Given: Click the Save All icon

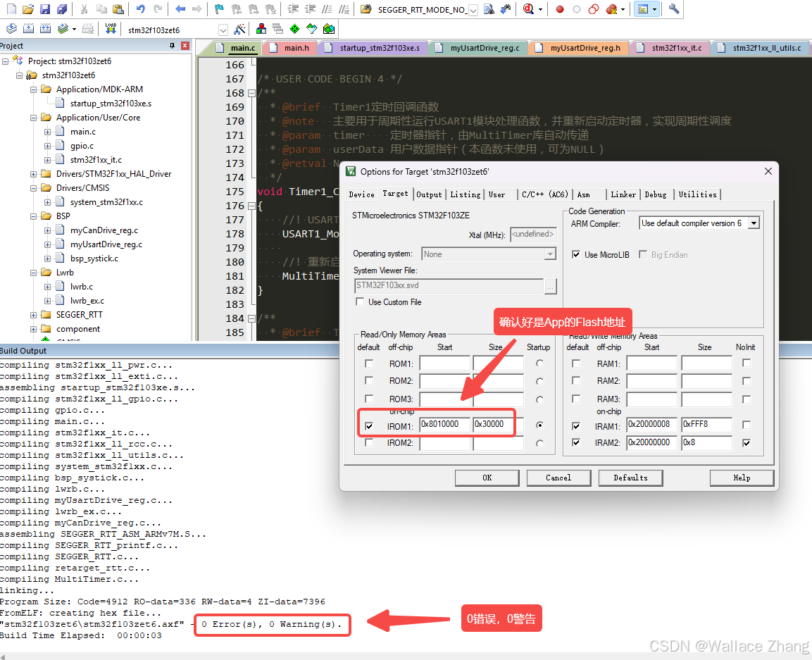Looking at the screenshot, I should [62, 9].
